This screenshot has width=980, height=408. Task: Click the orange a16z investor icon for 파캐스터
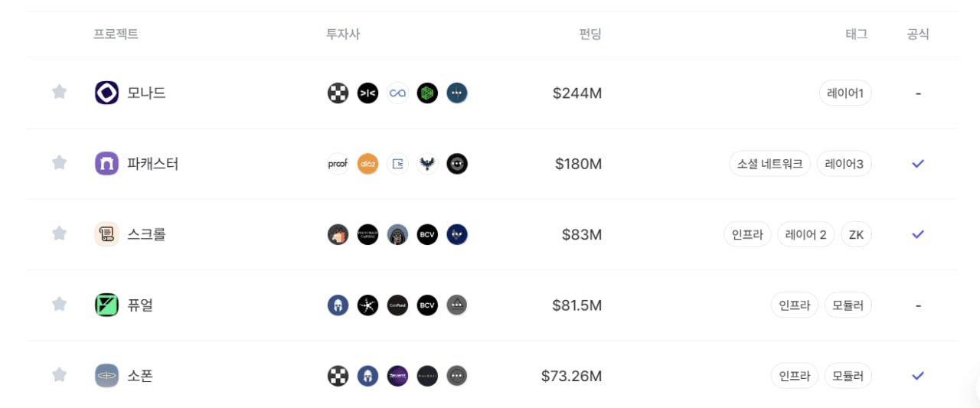[367, 164]
